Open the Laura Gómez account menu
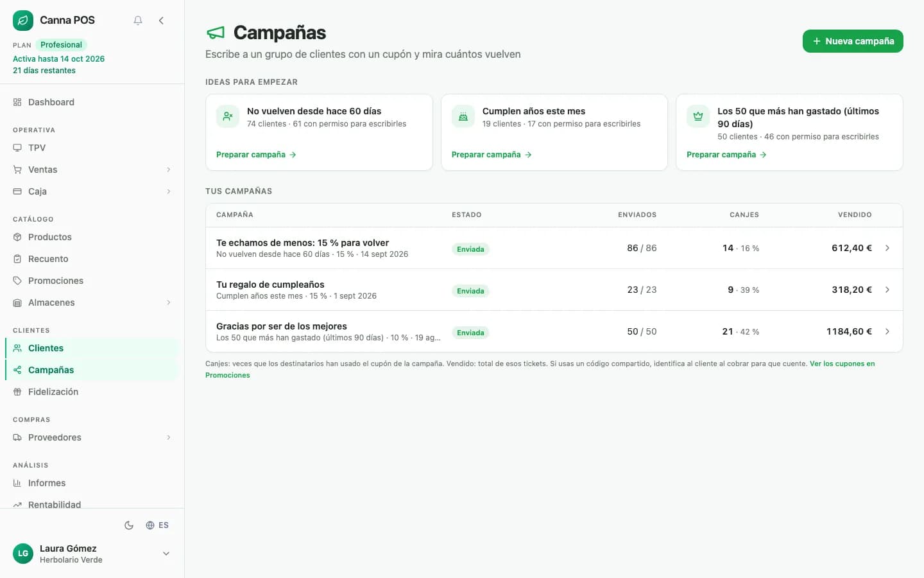The image size is (924, 578). pyautogui.click(x=92, y=554)
